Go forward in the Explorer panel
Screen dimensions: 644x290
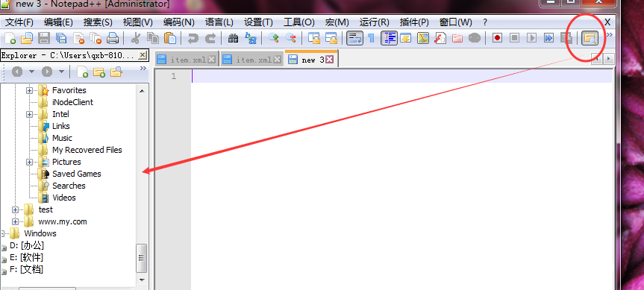(47, 72)
